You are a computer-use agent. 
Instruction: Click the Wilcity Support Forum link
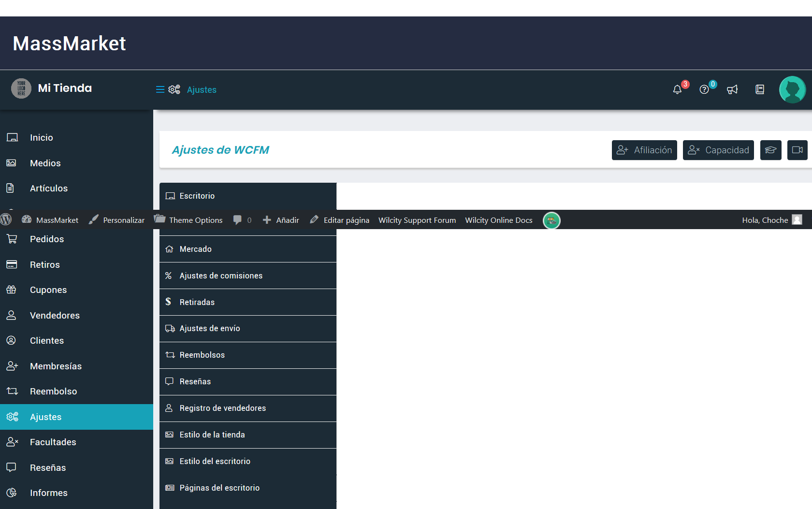tap(417, 220)
